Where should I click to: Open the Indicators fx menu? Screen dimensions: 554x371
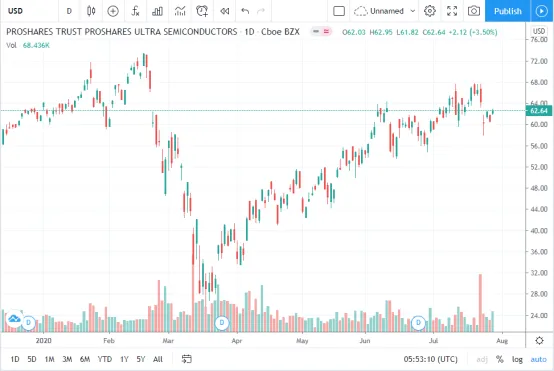click(135, 11)
